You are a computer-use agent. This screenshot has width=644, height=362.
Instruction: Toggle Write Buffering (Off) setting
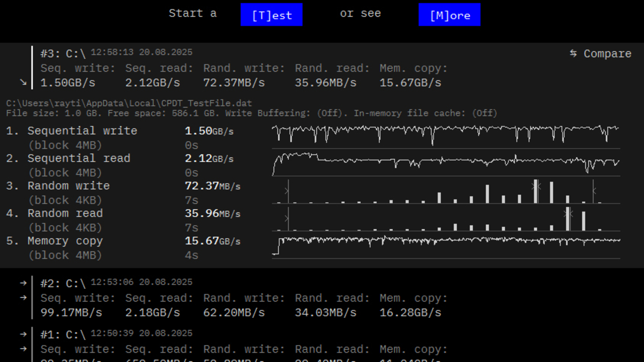pyautogui.click(x=329, y=113)
